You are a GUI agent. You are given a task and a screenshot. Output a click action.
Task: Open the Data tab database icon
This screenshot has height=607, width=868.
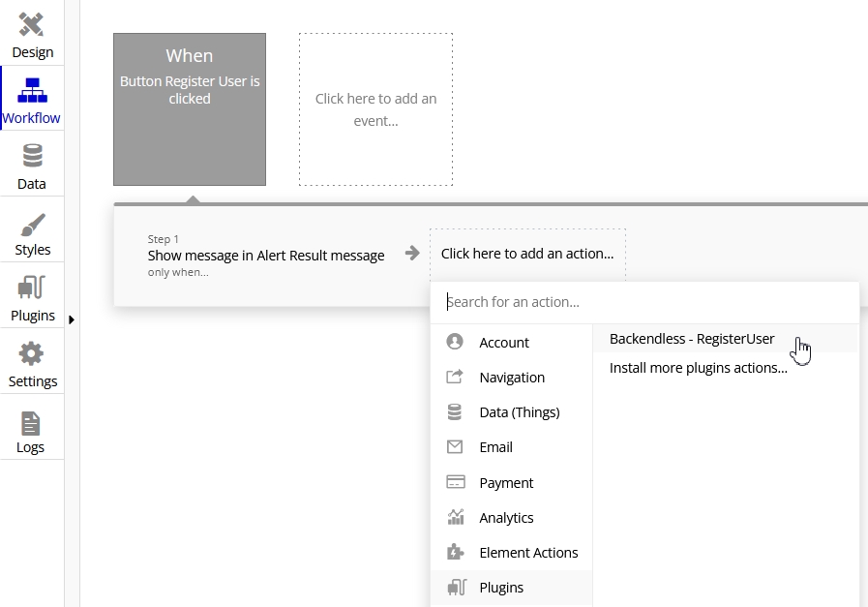click(32, 156)
